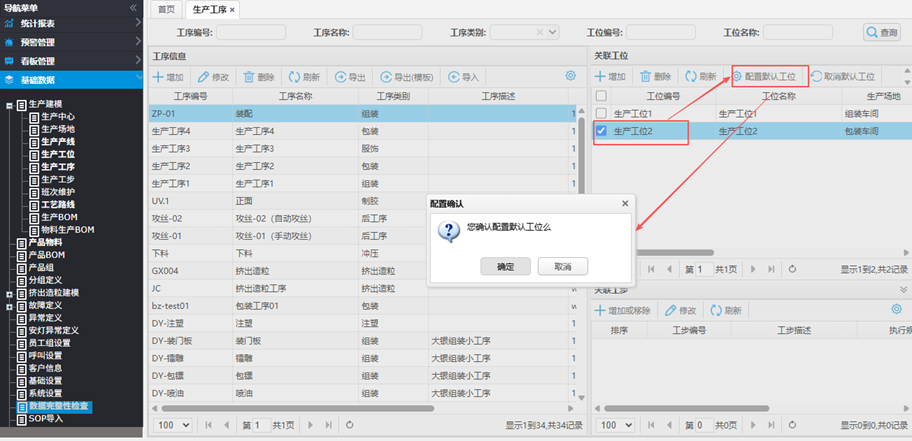Click the 查询 search button
Viewport: 912px width, 441px height.
882,33
